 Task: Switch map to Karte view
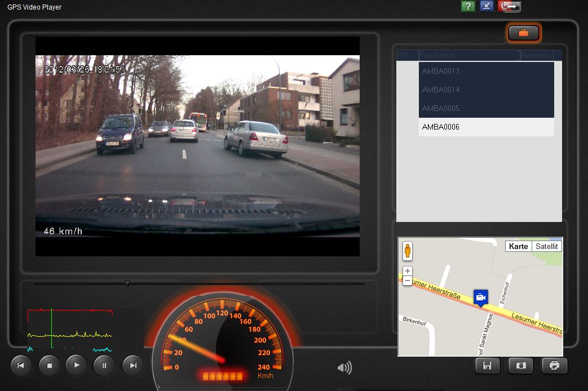click(518, 246)
